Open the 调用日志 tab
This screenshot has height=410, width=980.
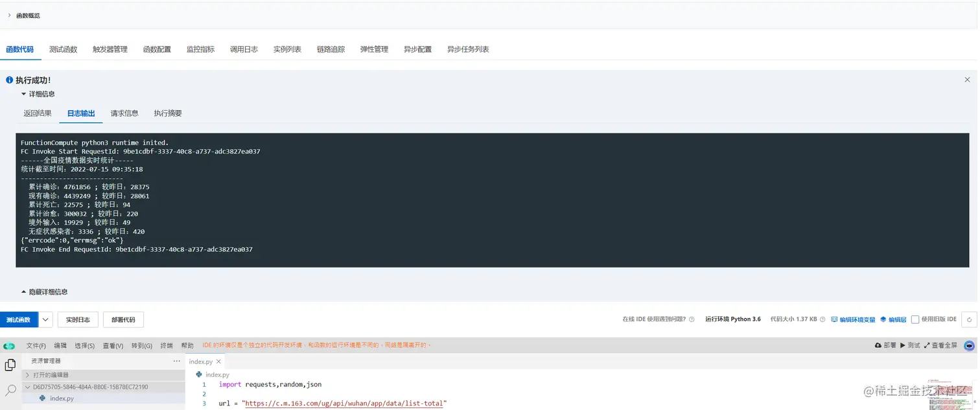pyautogui.click(x=244, y=49)
